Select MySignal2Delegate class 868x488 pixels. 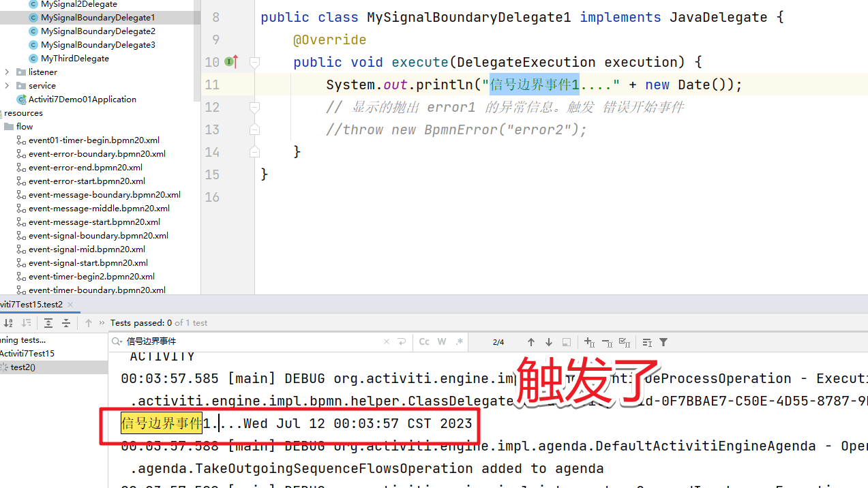(78, 4)
